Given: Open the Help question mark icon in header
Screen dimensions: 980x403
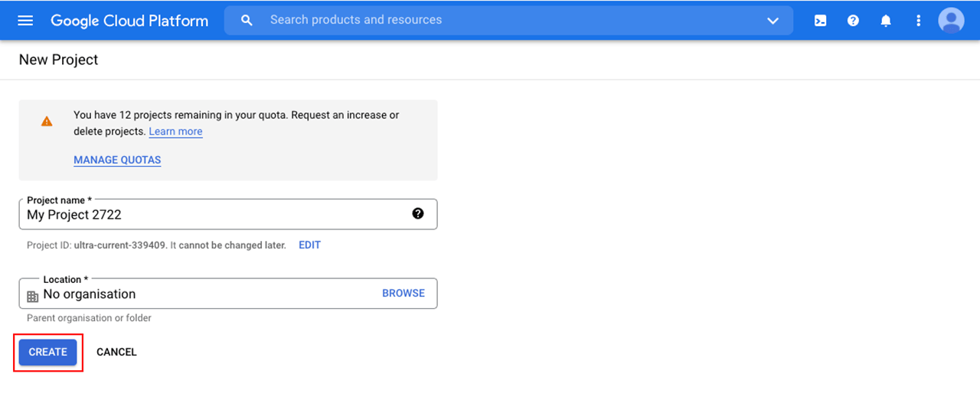Looking at the screenshot, I should tap(853, 21).
